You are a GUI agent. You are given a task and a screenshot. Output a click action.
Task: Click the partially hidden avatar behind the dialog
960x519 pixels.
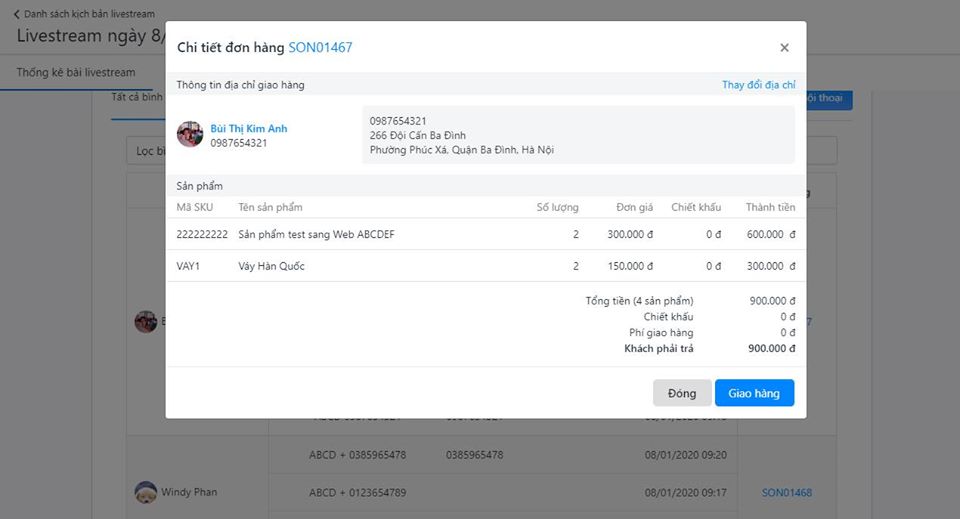coord(146,321)
